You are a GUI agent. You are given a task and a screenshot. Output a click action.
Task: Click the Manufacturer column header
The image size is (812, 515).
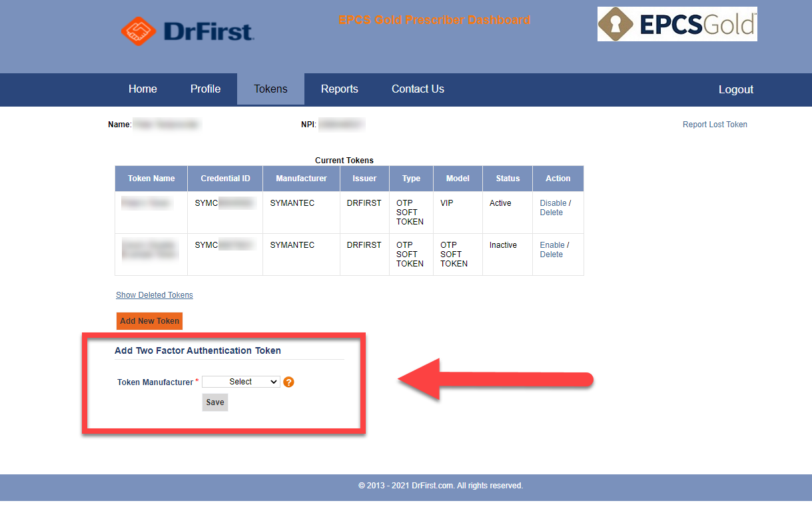(x=301, y=179)
